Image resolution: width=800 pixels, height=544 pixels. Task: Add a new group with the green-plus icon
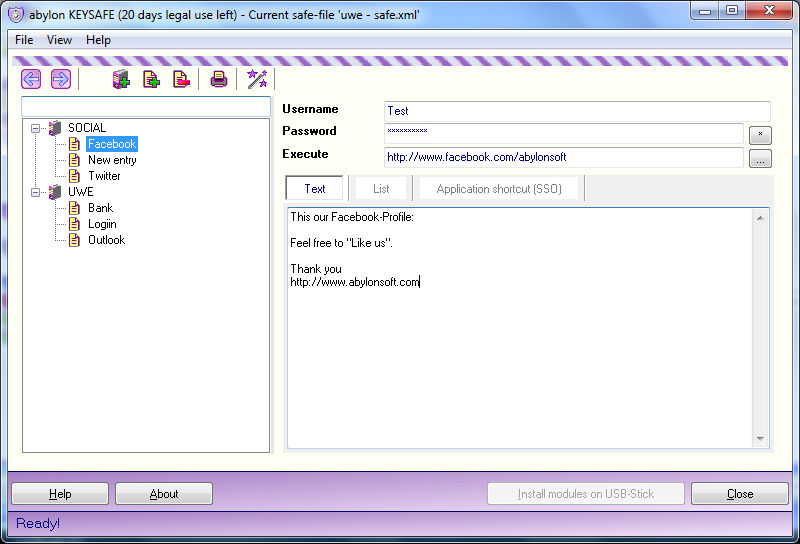pos(121,79)
